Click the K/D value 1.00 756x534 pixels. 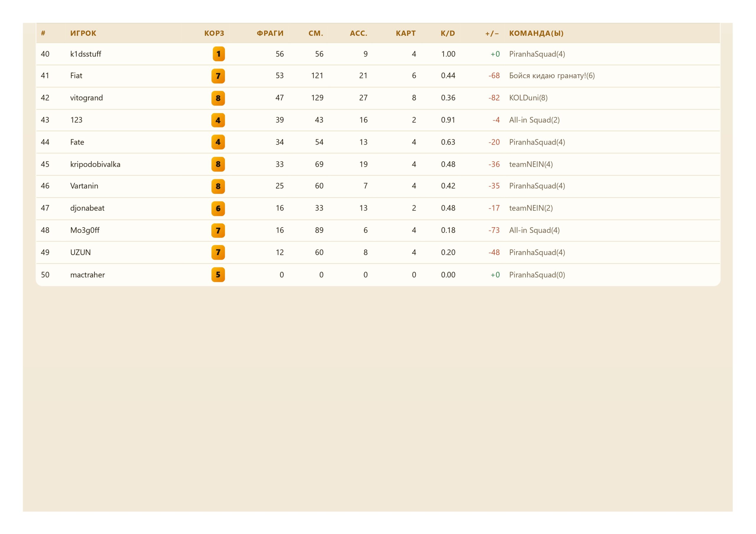(448, 54)
